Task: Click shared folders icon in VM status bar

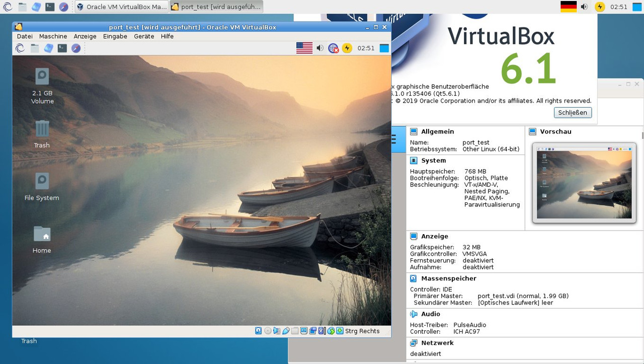Action: tap(295, 331)
